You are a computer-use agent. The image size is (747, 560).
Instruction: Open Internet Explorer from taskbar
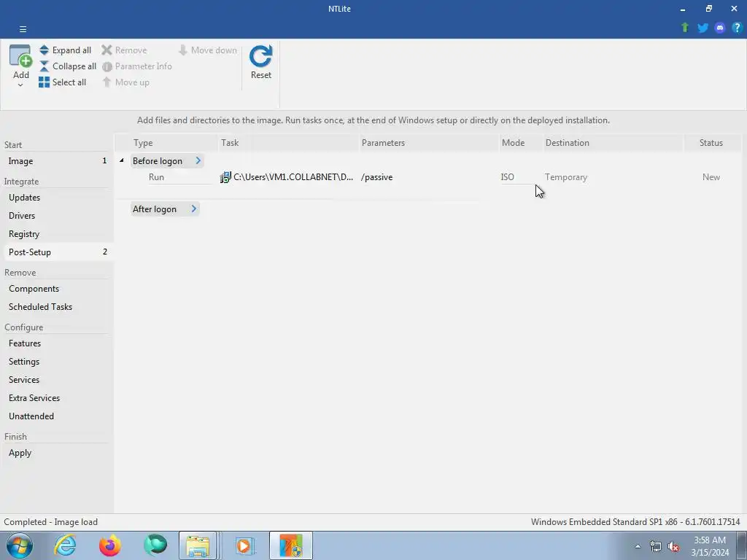[65, 545]
